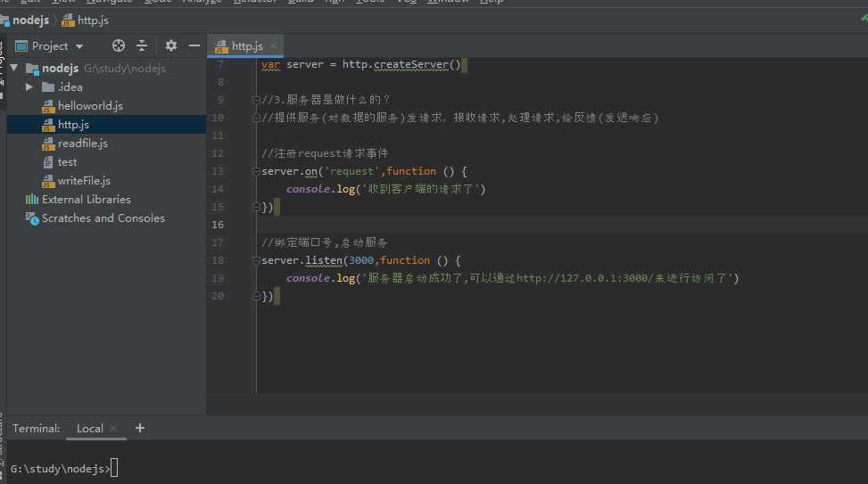Click http.js breadcrumb in navigation bar
Image resolution: width=868 pixels, height=484 pixels.
[x=86, y=21]
